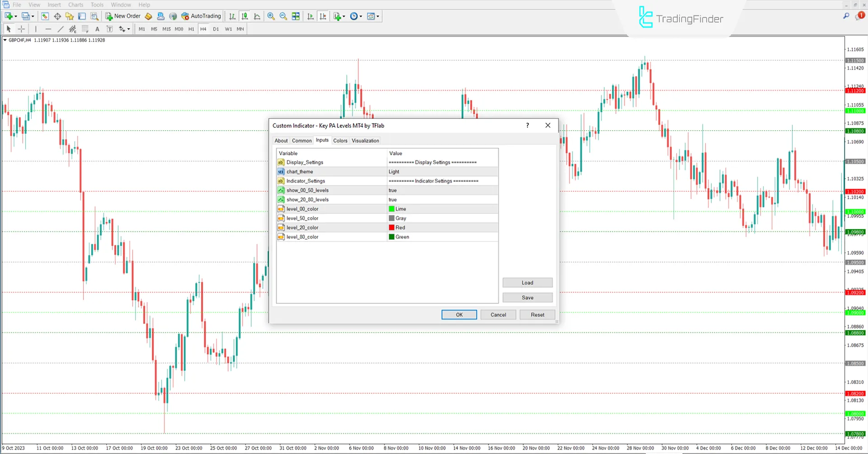
Task: Set show_00_50_levels to false
Action: (442, 190)
